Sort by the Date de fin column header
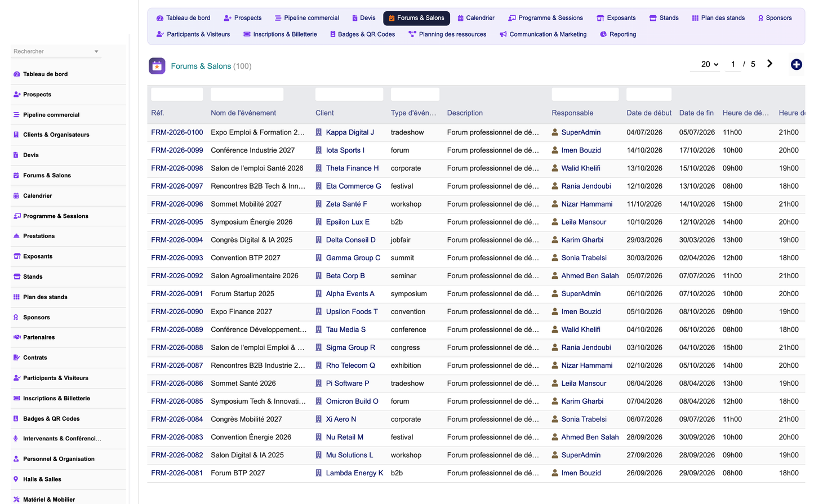 click(696, 113)
